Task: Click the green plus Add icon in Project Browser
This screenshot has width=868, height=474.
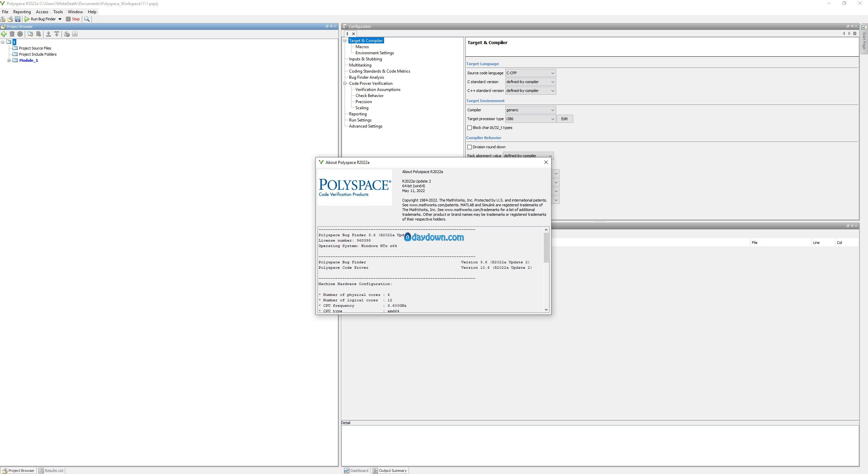Action: [4, 34]
